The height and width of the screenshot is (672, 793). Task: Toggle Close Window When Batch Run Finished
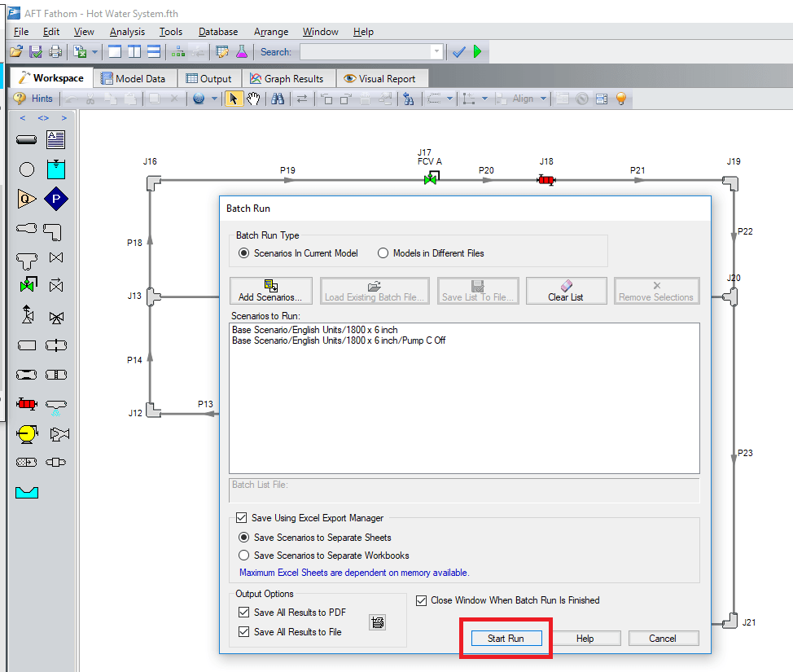(508, 600)
